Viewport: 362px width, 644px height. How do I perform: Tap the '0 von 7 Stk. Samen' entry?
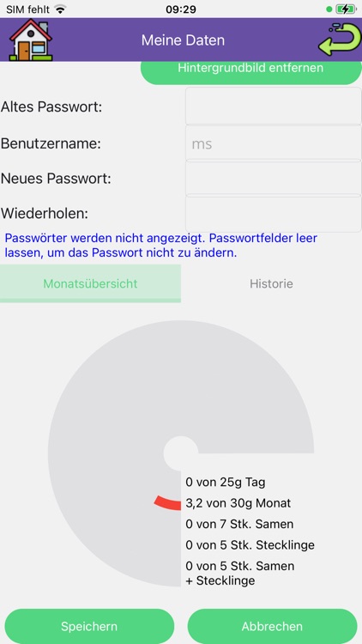coord(239,524)
